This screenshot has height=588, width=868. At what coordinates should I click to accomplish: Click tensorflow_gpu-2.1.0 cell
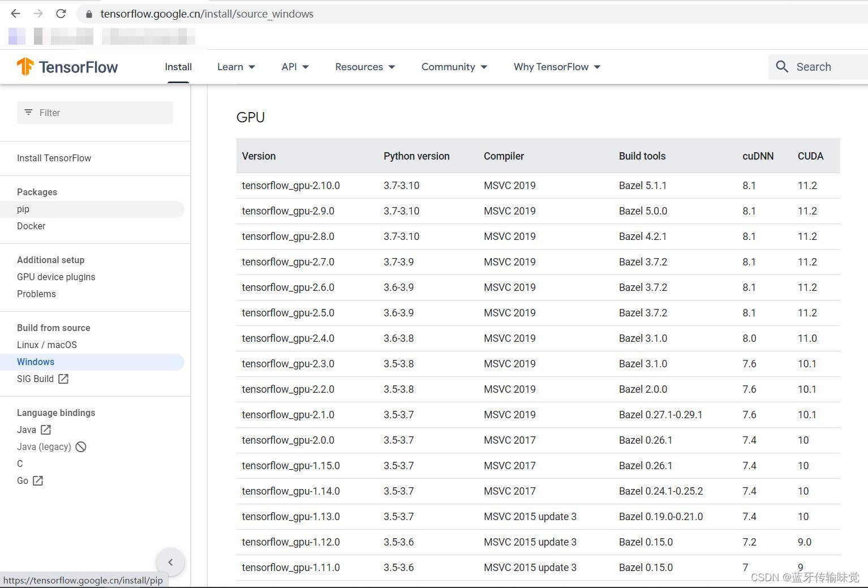pyautogui.click(x=288, y=415)
